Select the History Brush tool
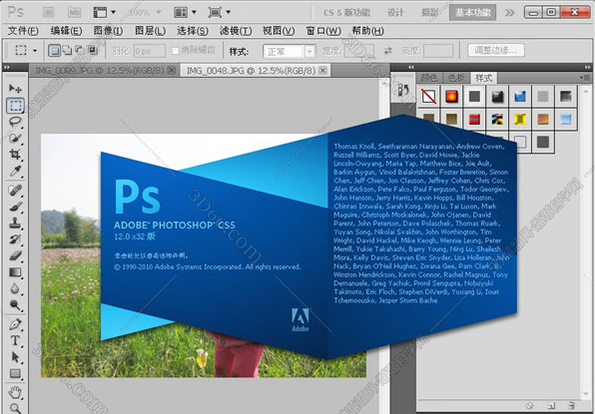Screen dimensions: 595x414 click(15, 239)
